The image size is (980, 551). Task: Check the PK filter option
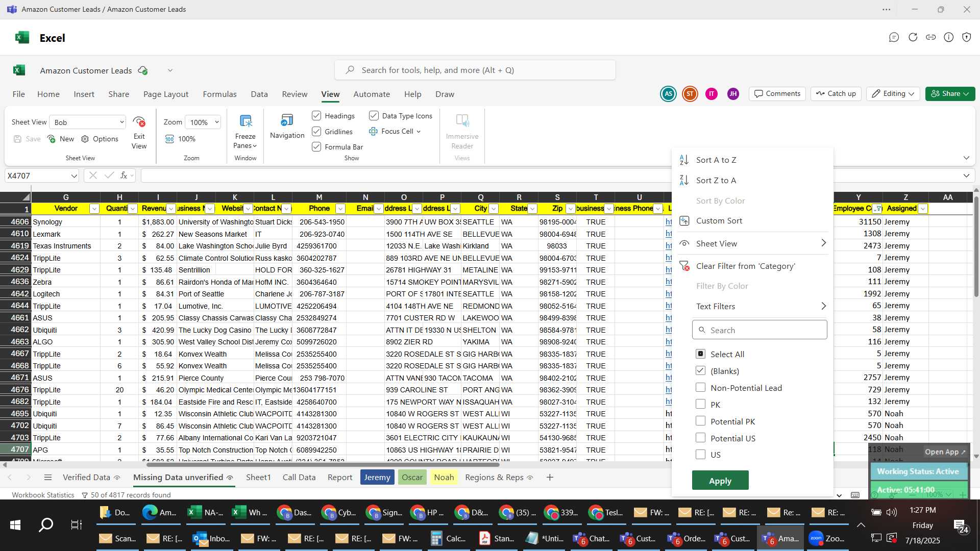(x=700, y=405)
